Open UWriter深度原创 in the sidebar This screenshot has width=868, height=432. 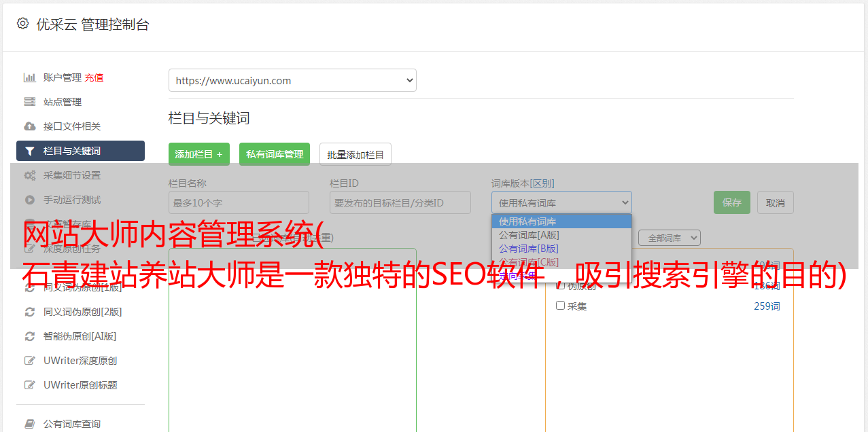[x=80, y=361]
